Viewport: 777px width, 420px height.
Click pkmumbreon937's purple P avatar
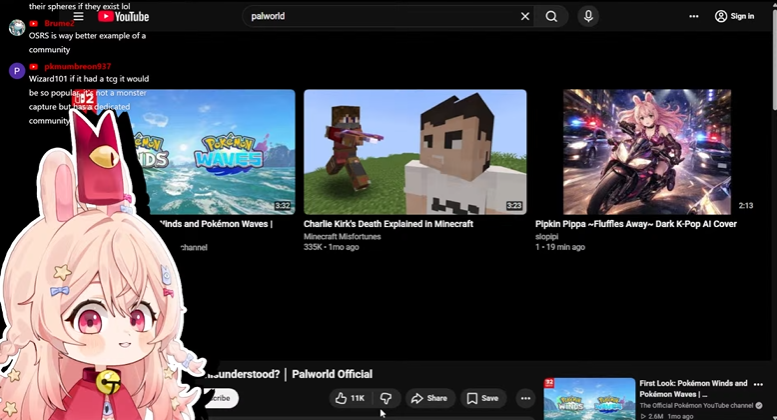pos(17,71)
